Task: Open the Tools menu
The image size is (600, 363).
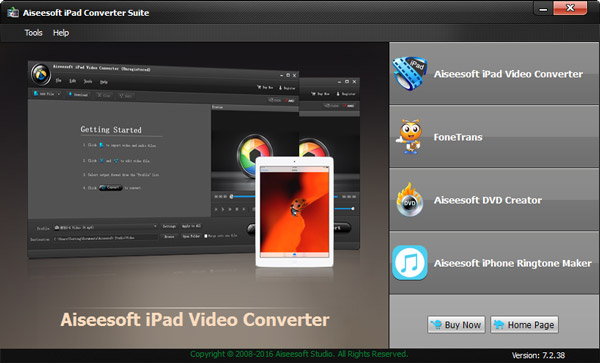Action: [33, 33]
